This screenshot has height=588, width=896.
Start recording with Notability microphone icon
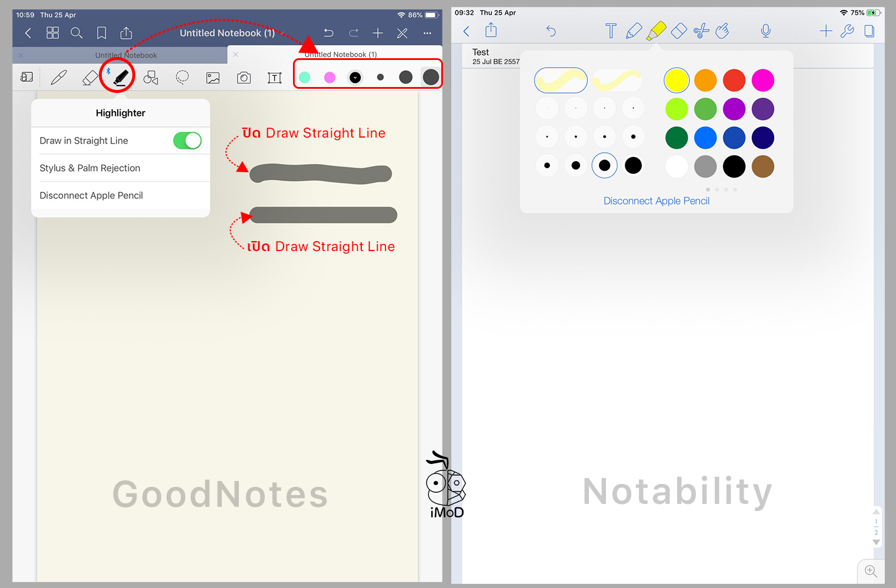pyautogui.click(x=765, y=31)
